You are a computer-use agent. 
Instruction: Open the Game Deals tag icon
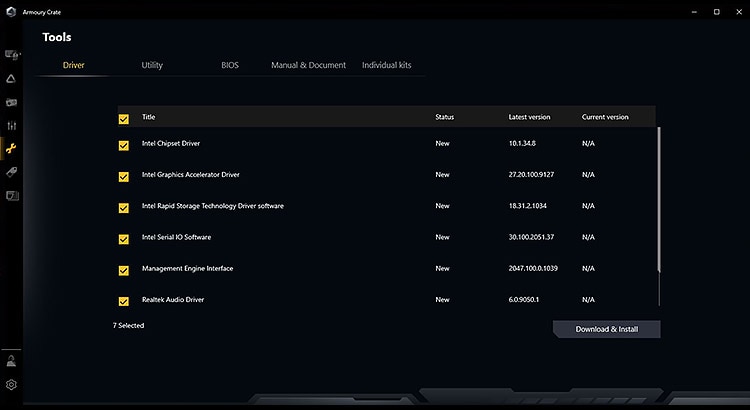[x=11, y=172]
